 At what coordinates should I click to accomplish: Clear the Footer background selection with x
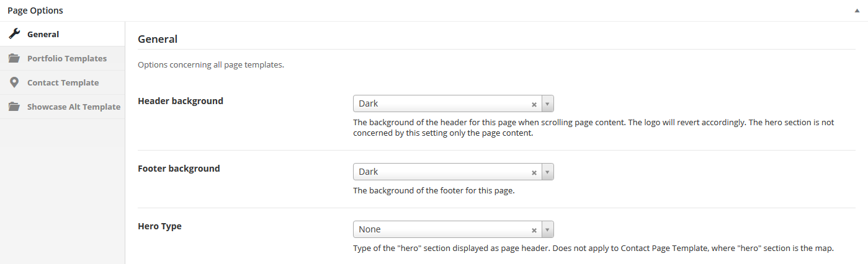coord(534,172)
